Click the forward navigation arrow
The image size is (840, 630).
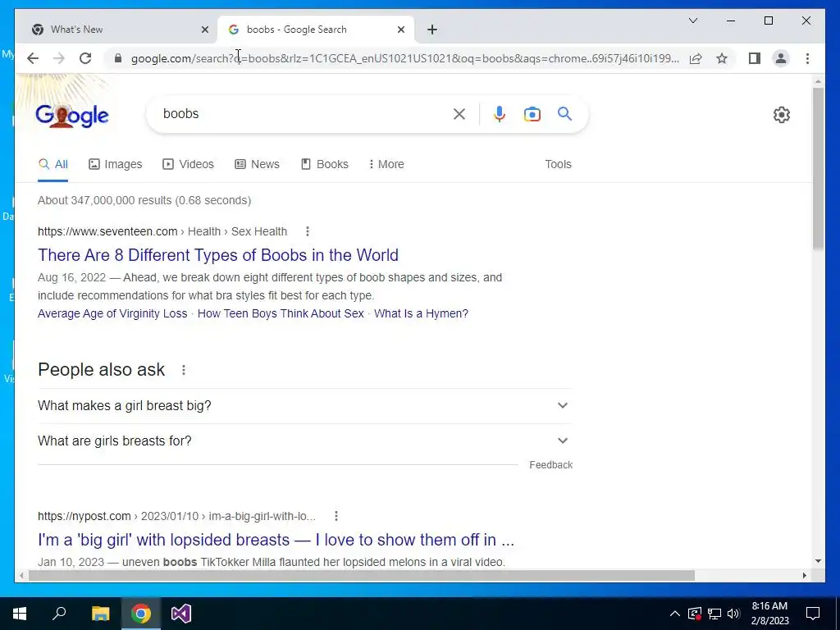tap(59, 58)
